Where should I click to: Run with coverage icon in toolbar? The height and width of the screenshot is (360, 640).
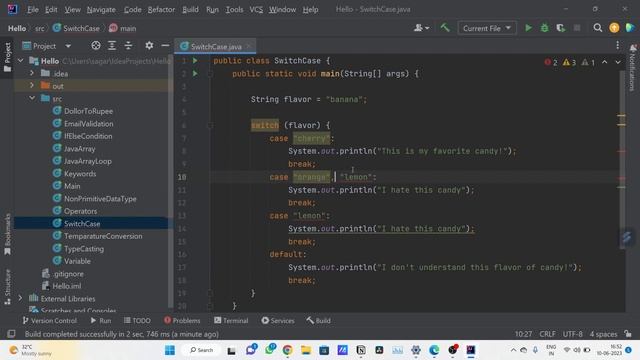[560, 28]
